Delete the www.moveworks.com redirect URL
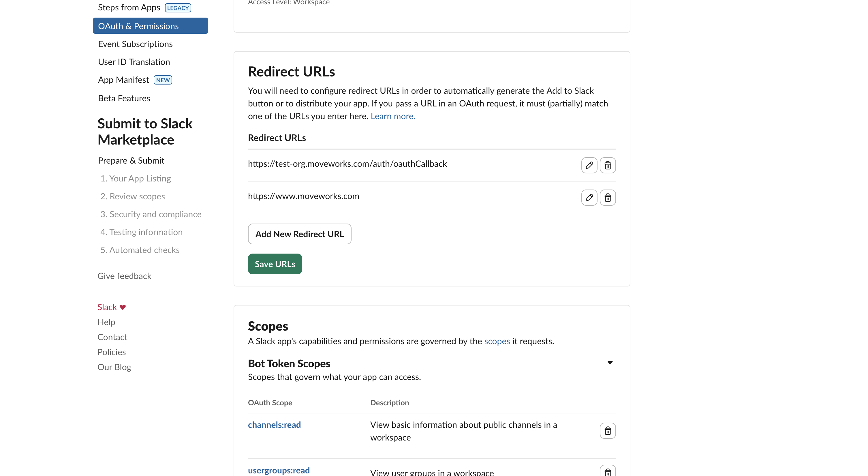The width and height of the screenshot is (868, 476). 608,198
